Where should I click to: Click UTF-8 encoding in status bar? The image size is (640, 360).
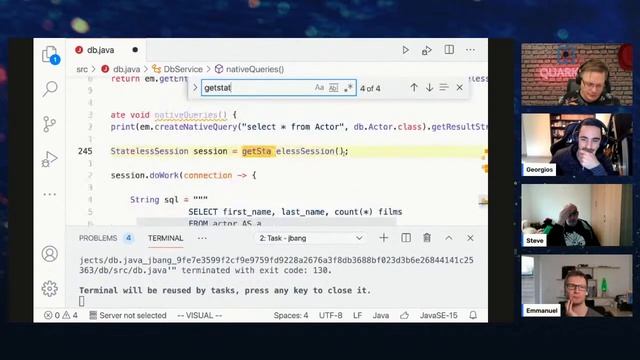tap(330, 316)
